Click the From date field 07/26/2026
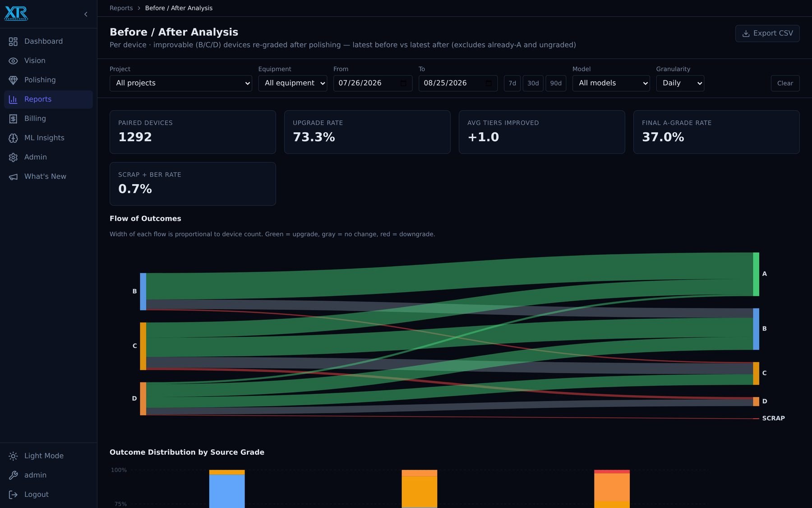The height and width of the screenshot is (508, 812). 373,83
